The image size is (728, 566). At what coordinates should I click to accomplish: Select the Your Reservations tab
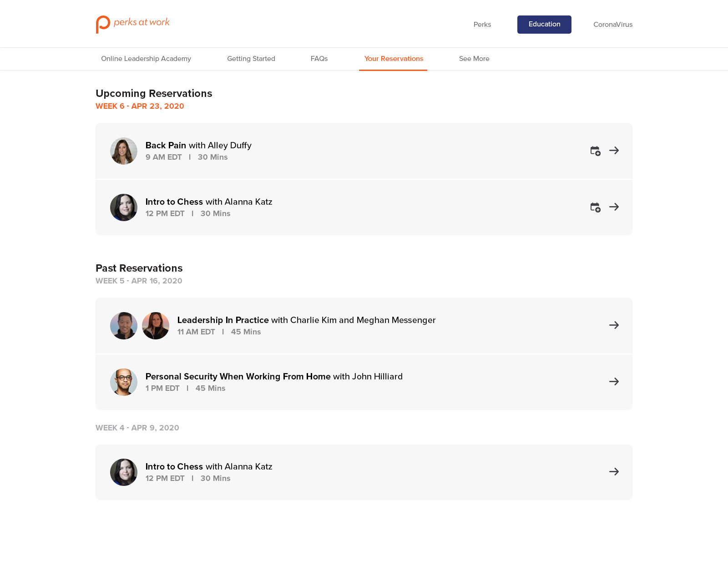(x=394, y=59)
